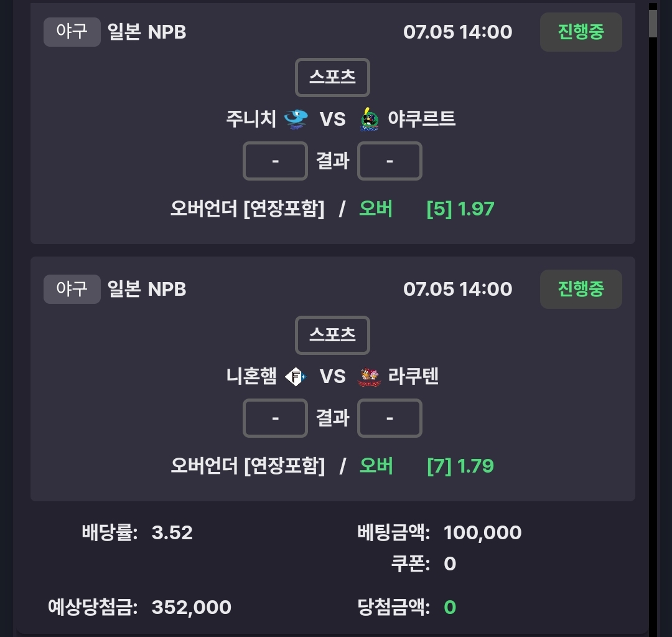Click the green 오버 pick in first match
The width and height of the screenshot is (672, 637).
tap(375, 209)
